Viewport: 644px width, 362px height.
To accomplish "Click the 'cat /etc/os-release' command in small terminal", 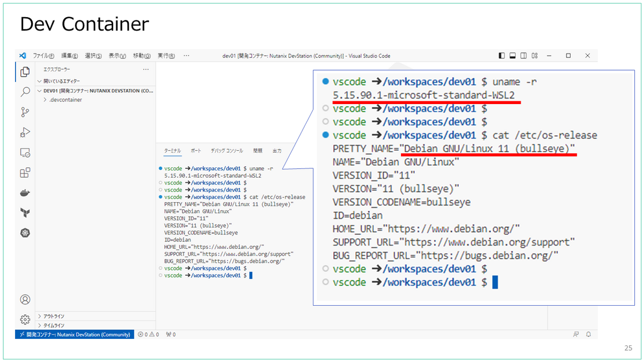I will tap(277, 197).
